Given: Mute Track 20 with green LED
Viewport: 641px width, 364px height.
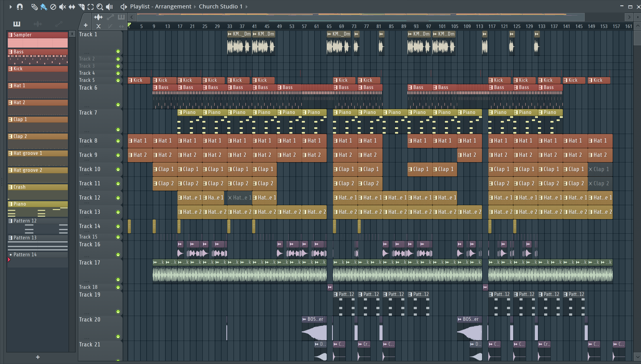Looking at the screenshot, I should point(118,336).
